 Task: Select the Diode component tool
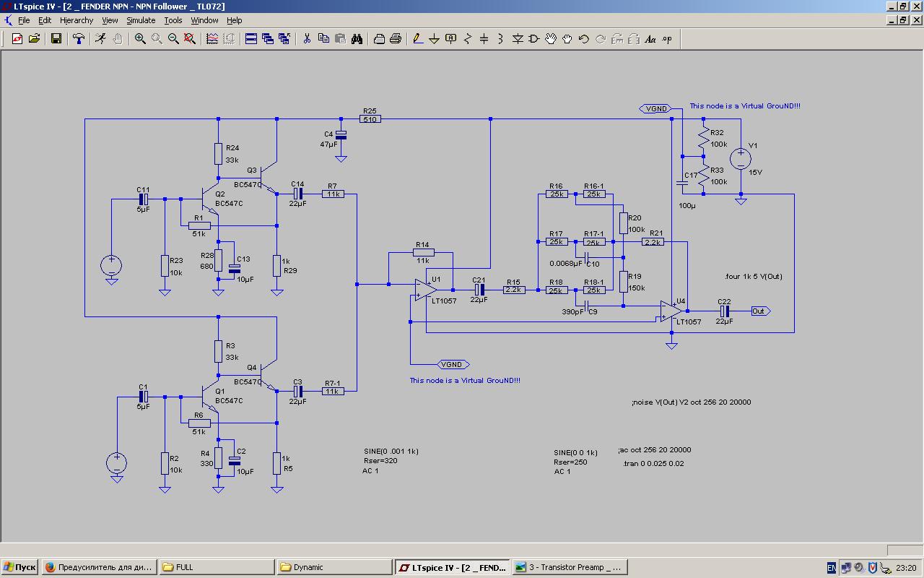point(517,39)
